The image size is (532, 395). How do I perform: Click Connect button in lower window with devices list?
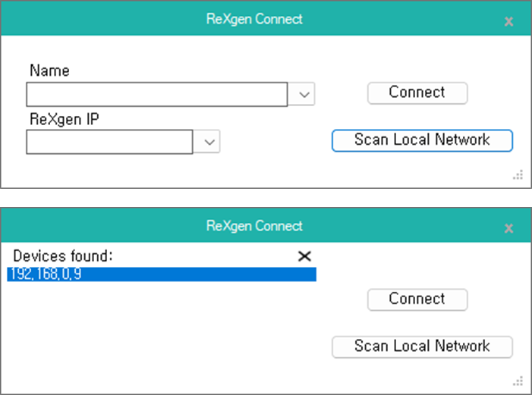coord(417,299)
